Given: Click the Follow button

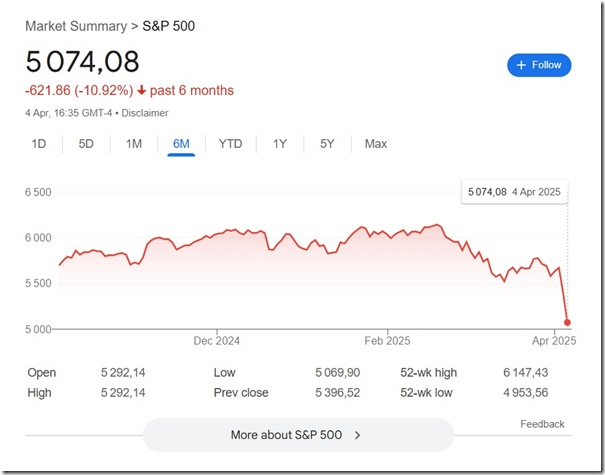Looking at the screenshot, I should pyautogui.click(x=539, y=65).
